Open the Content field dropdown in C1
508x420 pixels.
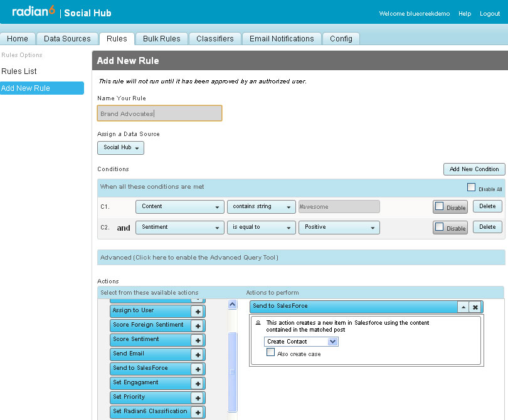point(180,207)
